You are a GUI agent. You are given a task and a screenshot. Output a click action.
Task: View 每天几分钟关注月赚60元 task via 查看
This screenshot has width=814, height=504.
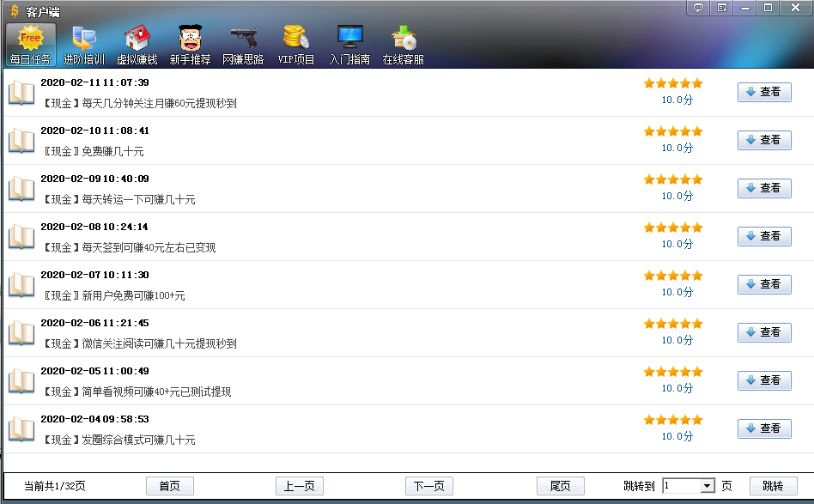coord(764,92)
